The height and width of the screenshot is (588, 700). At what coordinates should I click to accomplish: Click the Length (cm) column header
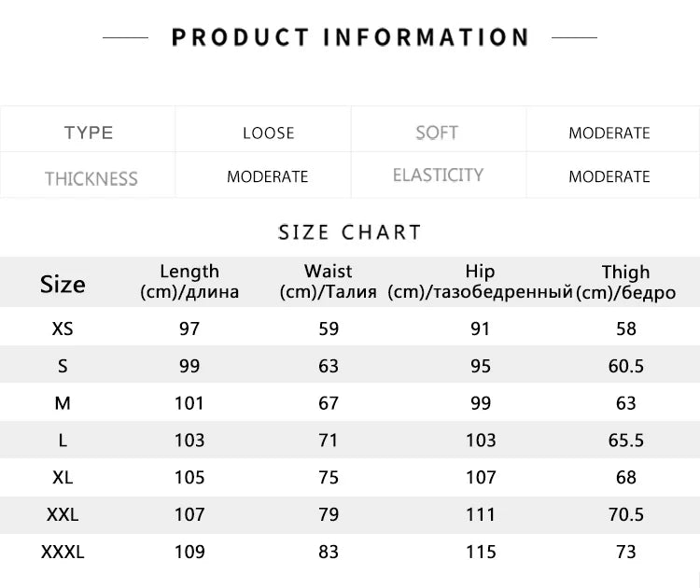pos(189,281)
